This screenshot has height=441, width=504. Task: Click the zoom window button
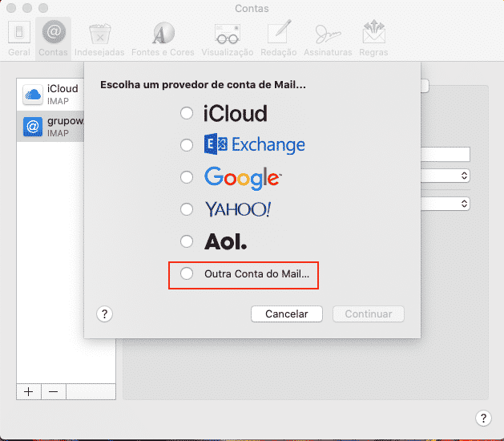coord(43,8)
